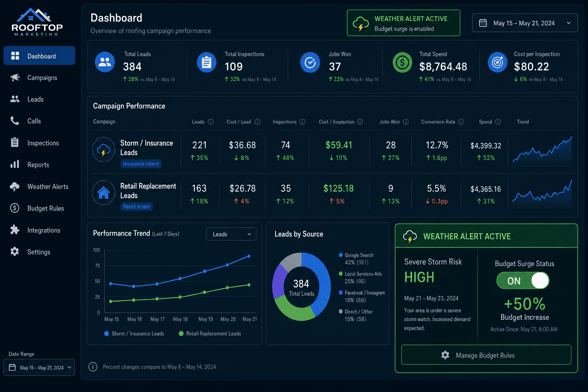Click info icon next to Cost / Lead column
The height and width of the screenshot is (392, 588).
tap(258, 122)
